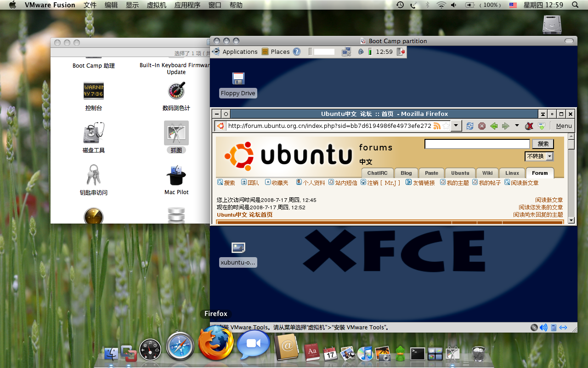Open Spotlight search in menu bar

pyautogui.click(x=575, y=5)
